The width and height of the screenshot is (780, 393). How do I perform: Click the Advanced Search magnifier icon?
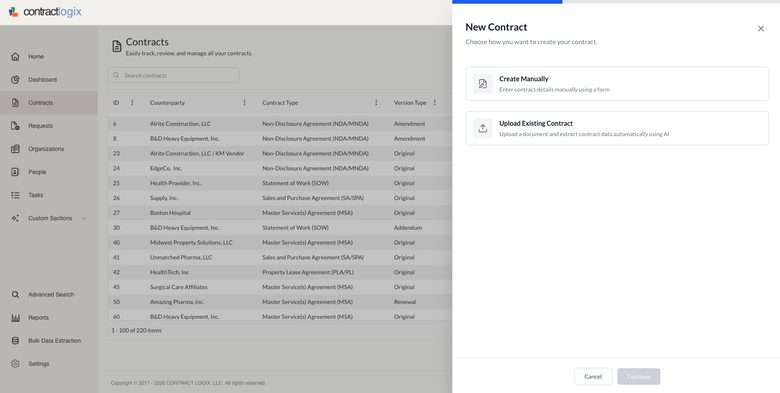[15, 295]
